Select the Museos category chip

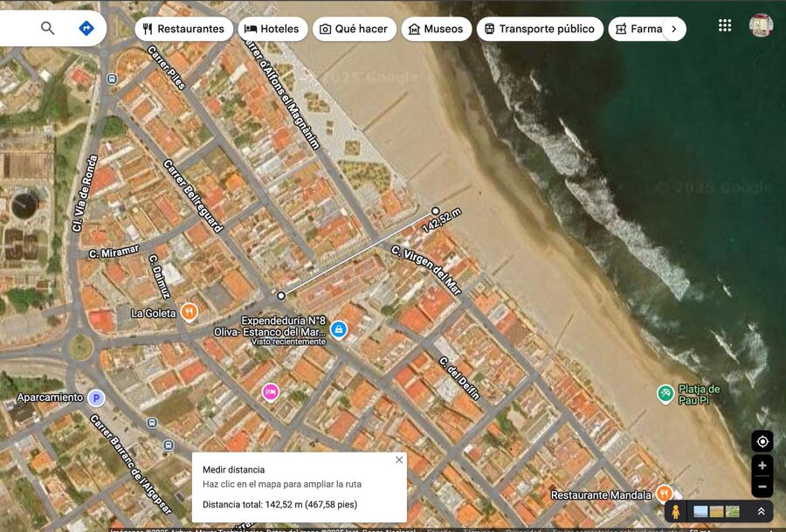pos(436,29)
